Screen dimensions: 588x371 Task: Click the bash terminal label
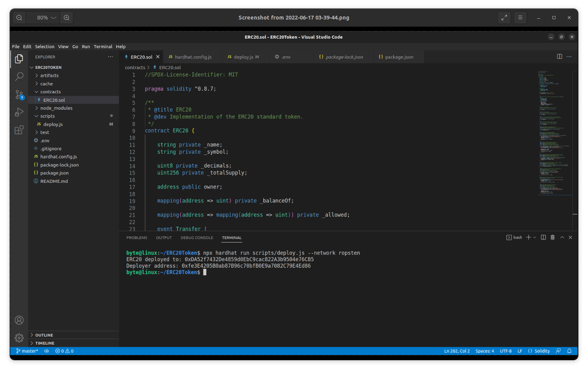coord(514,238)
